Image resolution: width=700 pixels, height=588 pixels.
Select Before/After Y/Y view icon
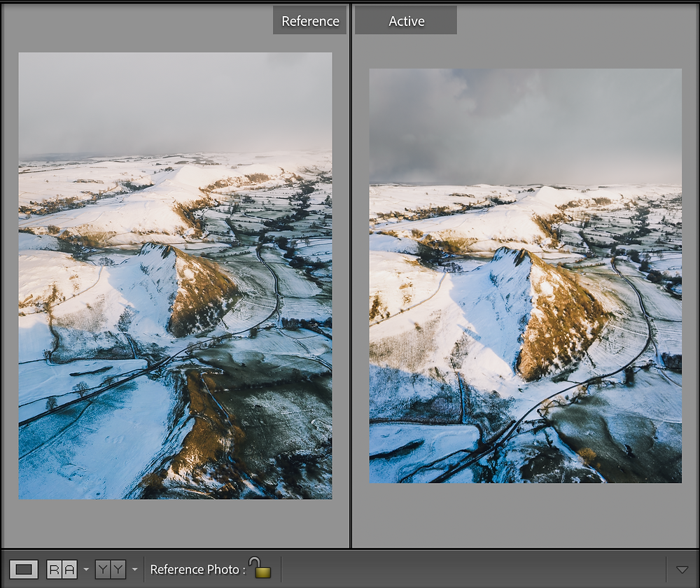111,569
